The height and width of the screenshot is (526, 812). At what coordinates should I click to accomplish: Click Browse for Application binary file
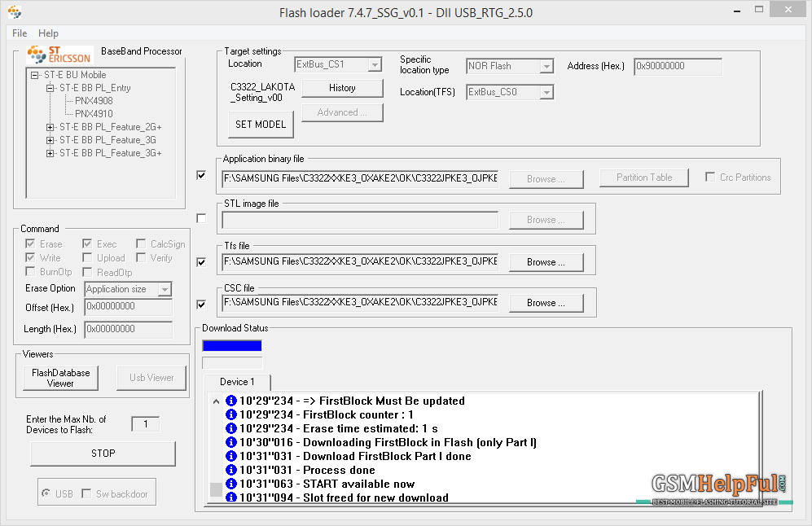[x=546, y=179]
